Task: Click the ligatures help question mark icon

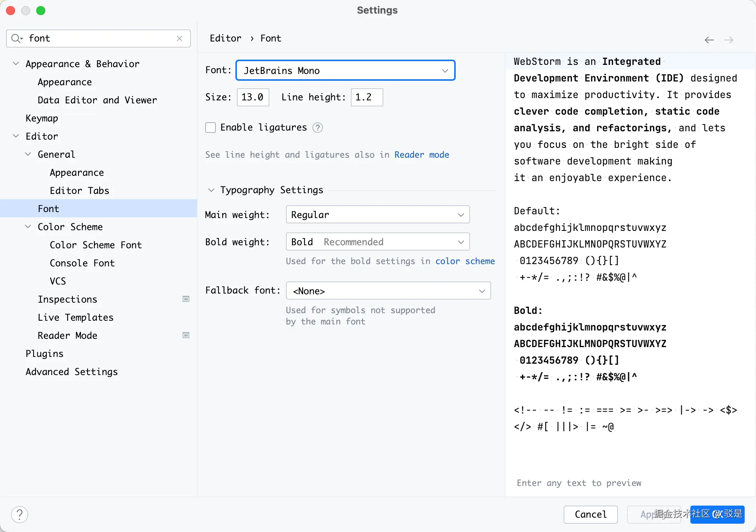Action: tap(318, 128)
